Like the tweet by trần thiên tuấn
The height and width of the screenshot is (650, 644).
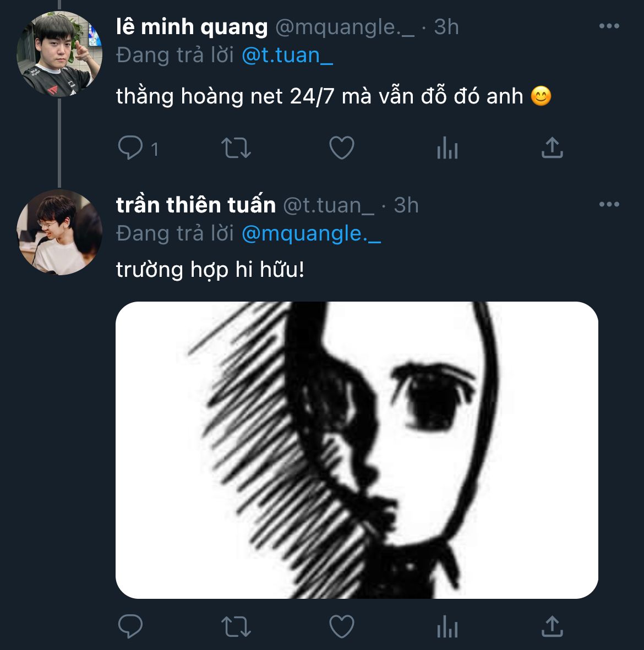pos(341,626)
